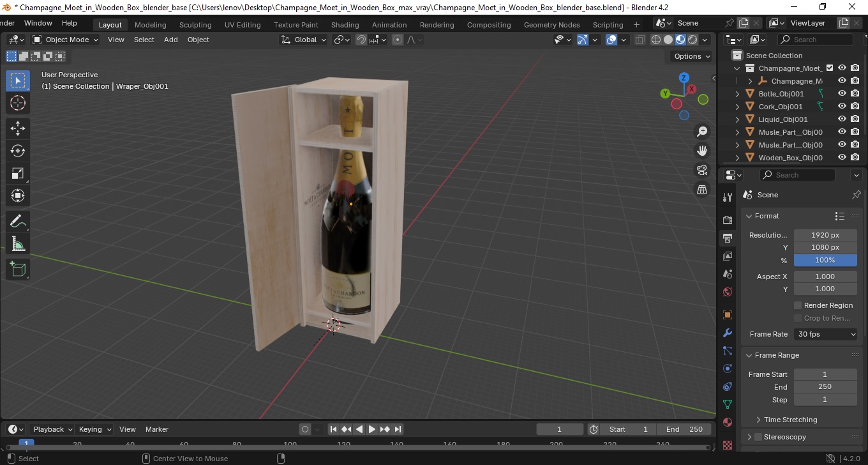Select the Annotate tool
Screen dimensions: 868x465
tap(18, 222)
